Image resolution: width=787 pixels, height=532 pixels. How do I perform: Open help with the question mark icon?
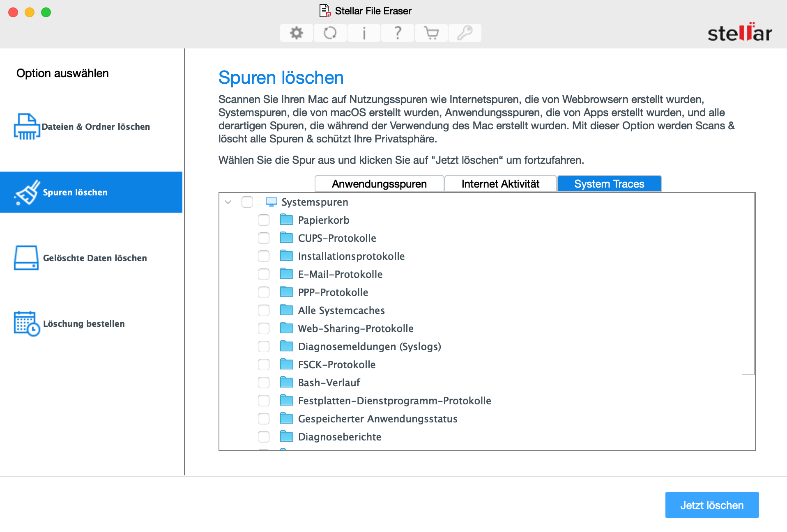tap(398, 33)
